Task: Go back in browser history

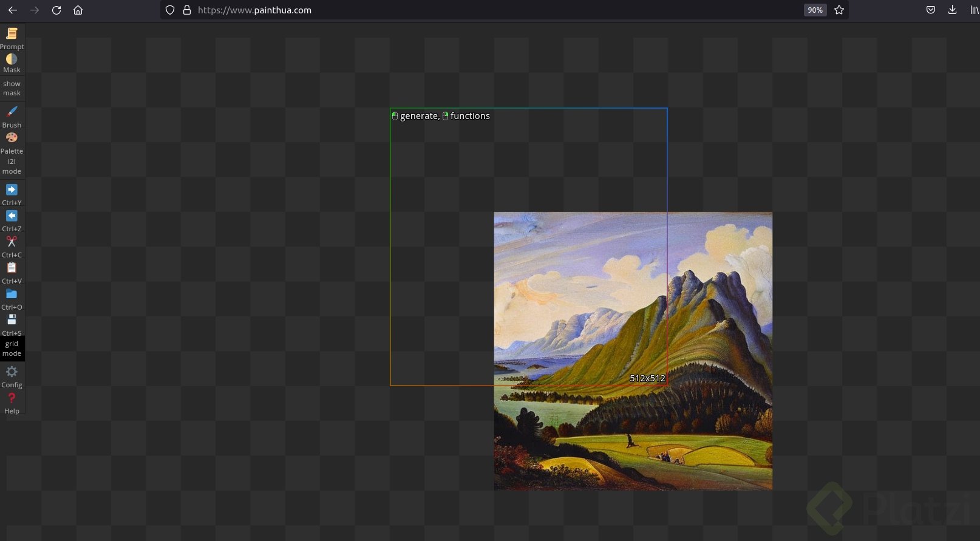Action: coord(13,10)
